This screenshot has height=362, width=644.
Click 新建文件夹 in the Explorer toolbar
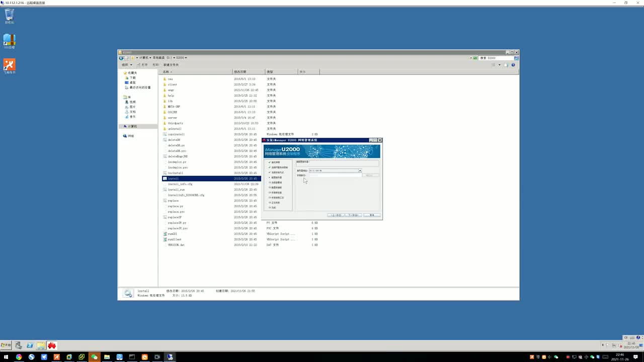pyautogui.click(x=171, y=65)
